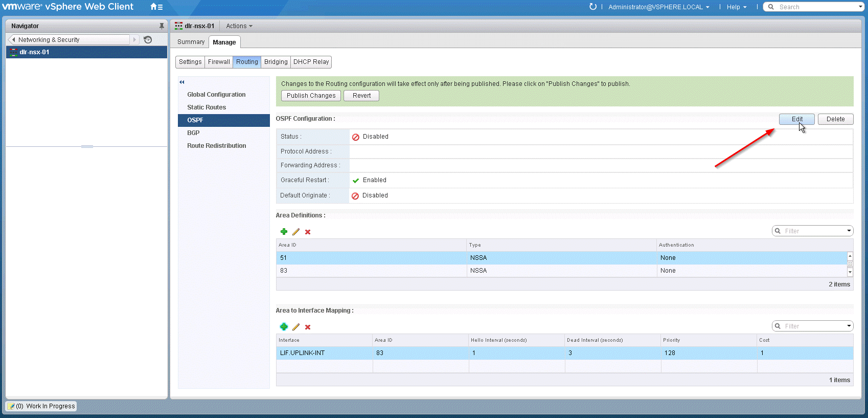Add a new area to interface mapping
868x418 pixels.
pyautogui.click(x=284, y=327)
